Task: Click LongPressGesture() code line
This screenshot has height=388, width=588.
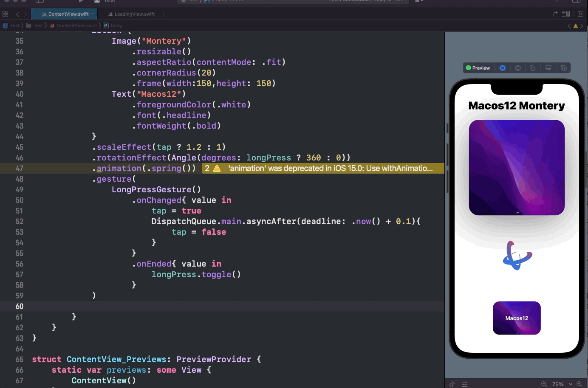Action: 156,190
